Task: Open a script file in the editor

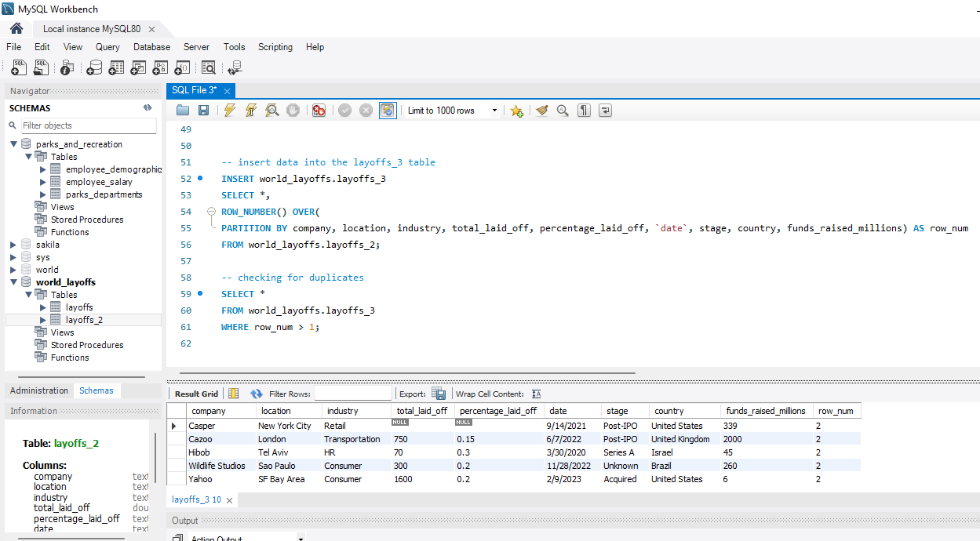Action: (183, 111)
